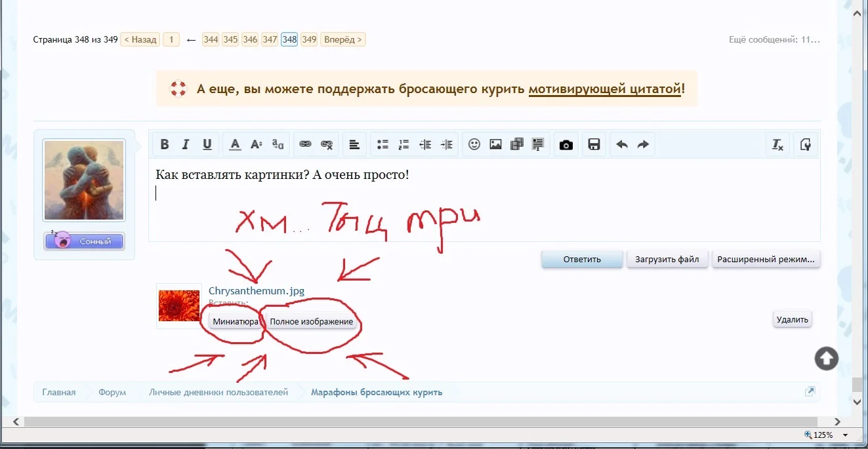Image resolution: width=868 pixels, height=449 pixels.
Task: Go to Форум in the breadcrumb
Action: (x=112, y=392)
